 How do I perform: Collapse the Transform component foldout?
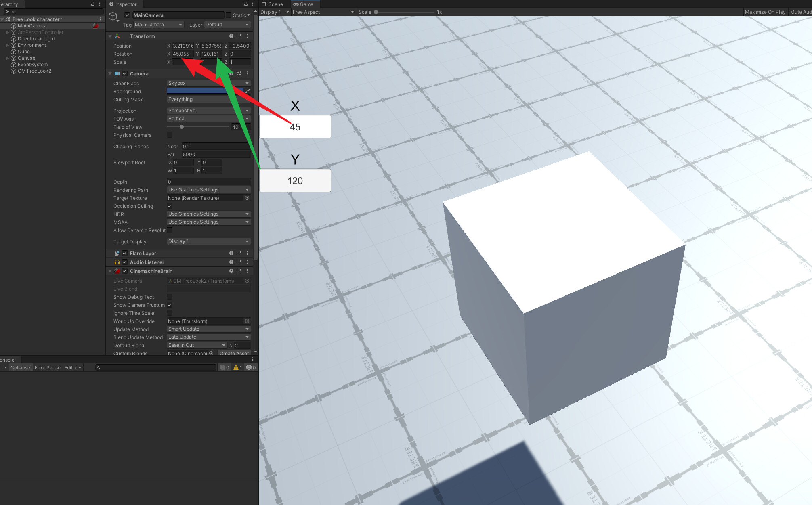(110, 36)
